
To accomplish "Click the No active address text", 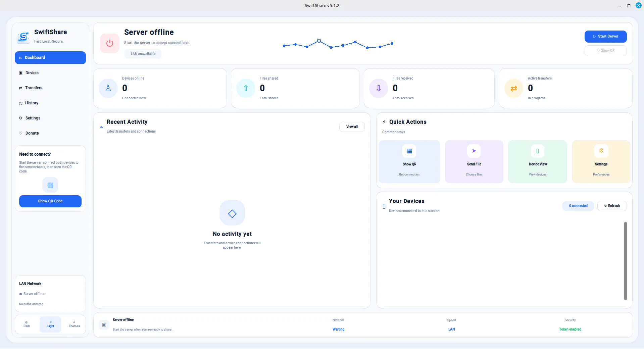I will pyautogui.click(x=31, y=304).
